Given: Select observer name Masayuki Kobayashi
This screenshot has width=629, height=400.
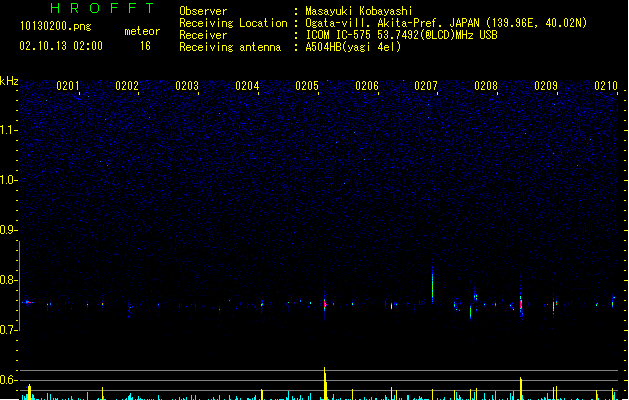Looking at the screenshot, I should tap(359, 11).
